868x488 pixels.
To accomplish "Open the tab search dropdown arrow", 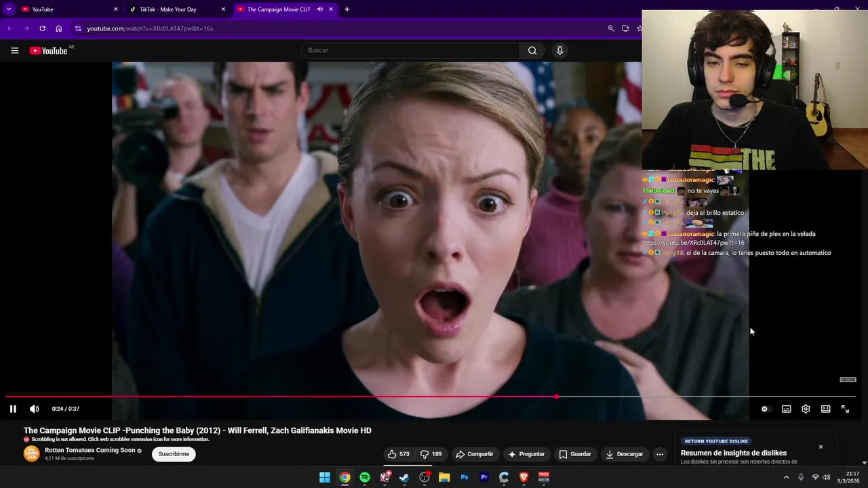I will (9, 9).
